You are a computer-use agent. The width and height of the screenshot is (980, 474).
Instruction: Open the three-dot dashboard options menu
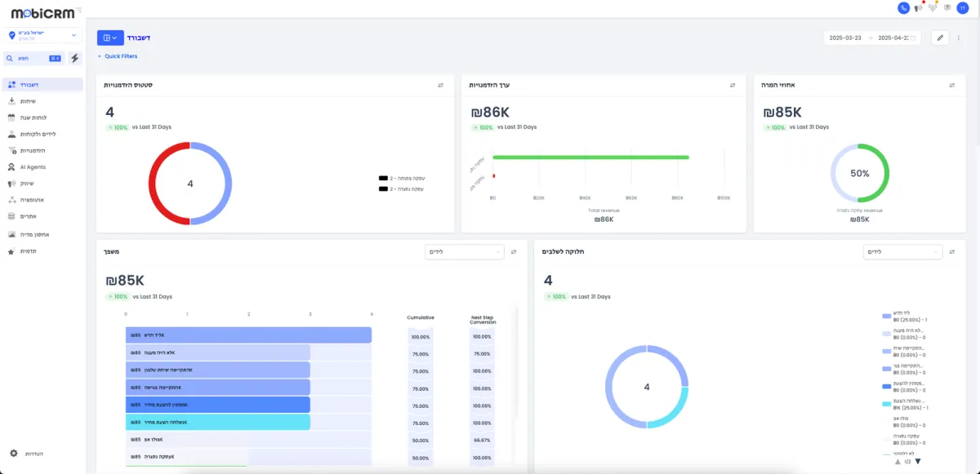click(959, 38)
